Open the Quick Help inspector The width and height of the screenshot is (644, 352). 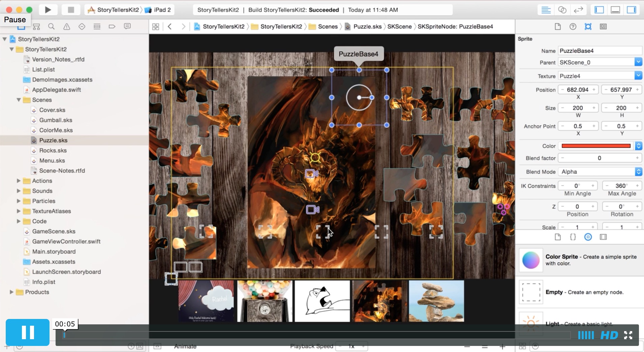(x=573, y=27)
